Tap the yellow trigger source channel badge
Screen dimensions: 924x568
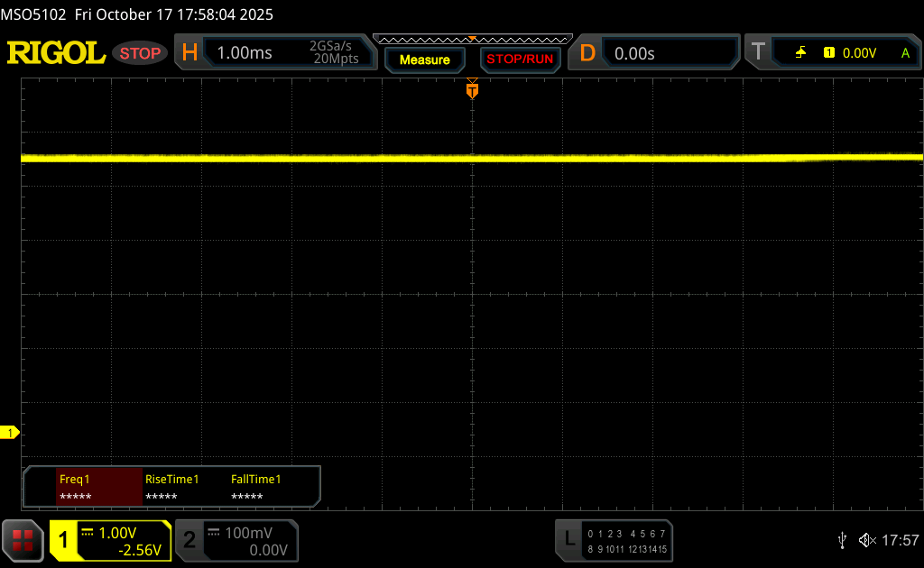828,53
